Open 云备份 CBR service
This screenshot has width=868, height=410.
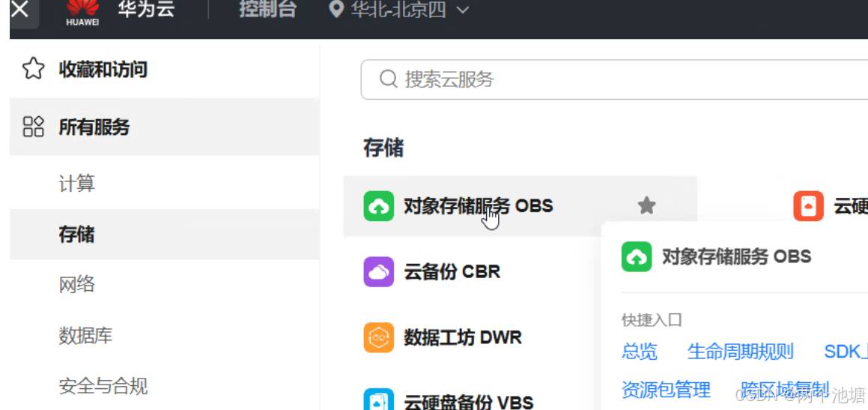coord(452,271)
